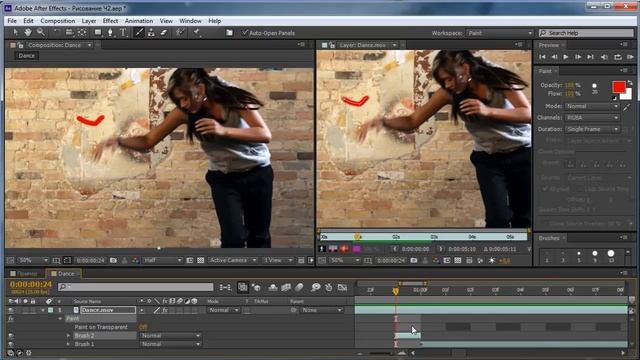Viewport: 640px width, 360px height.
Task: Select the Pan Behind tool
Action: [x=82, y=33]
